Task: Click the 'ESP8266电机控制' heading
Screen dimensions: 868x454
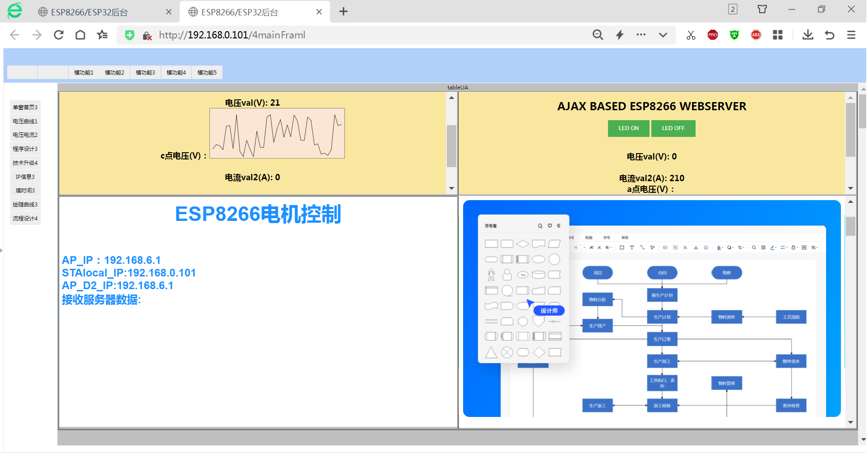Action: (x=258, y=214)
